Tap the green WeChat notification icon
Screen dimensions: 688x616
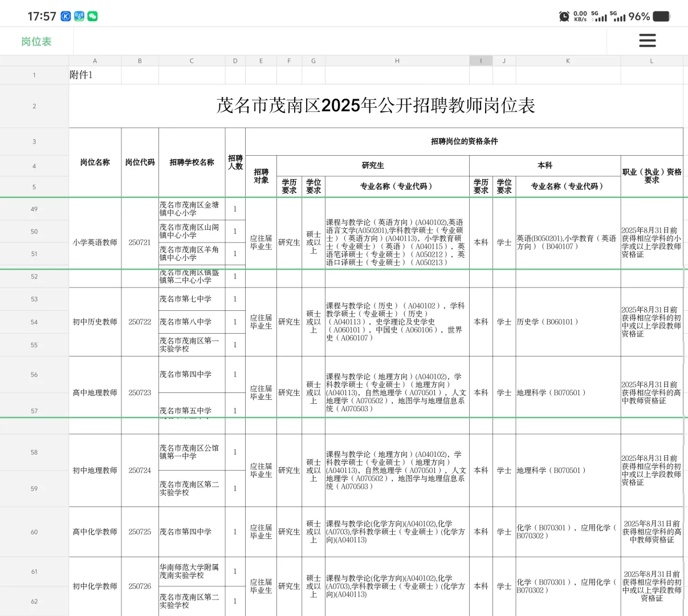(x=92, y=17)
